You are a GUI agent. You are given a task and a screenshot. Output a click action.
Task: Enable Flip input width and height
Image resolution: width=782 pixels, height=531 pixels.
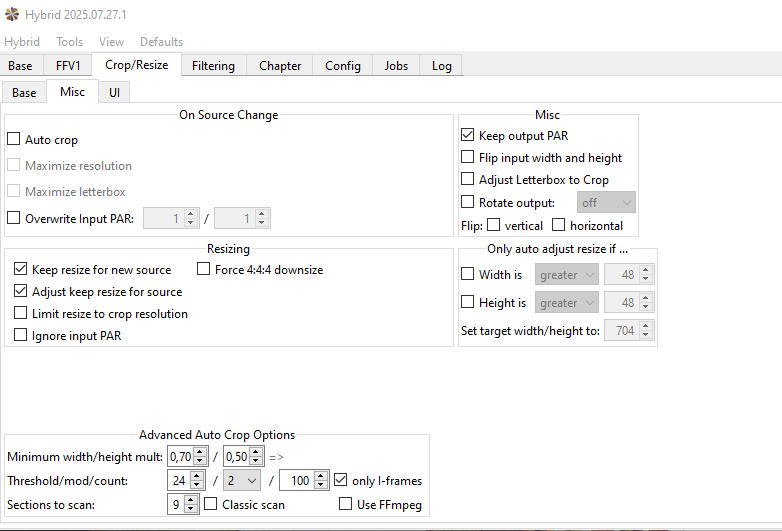(x=468, y=157)
